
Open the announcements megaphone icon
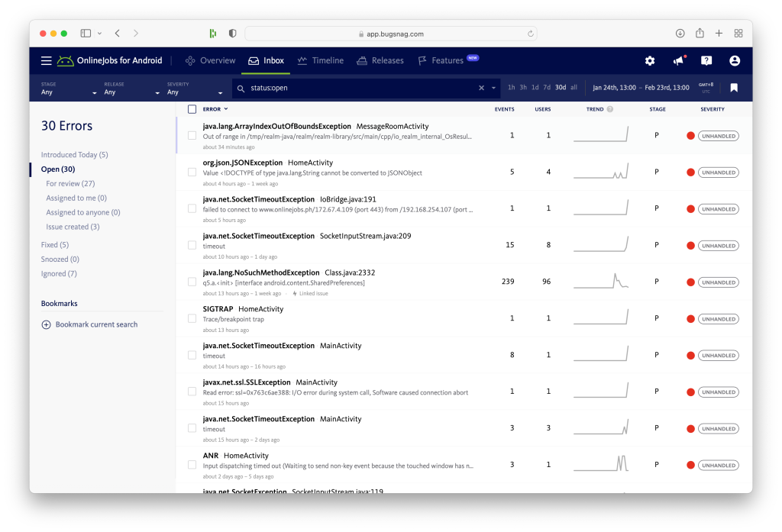point(678,61)
